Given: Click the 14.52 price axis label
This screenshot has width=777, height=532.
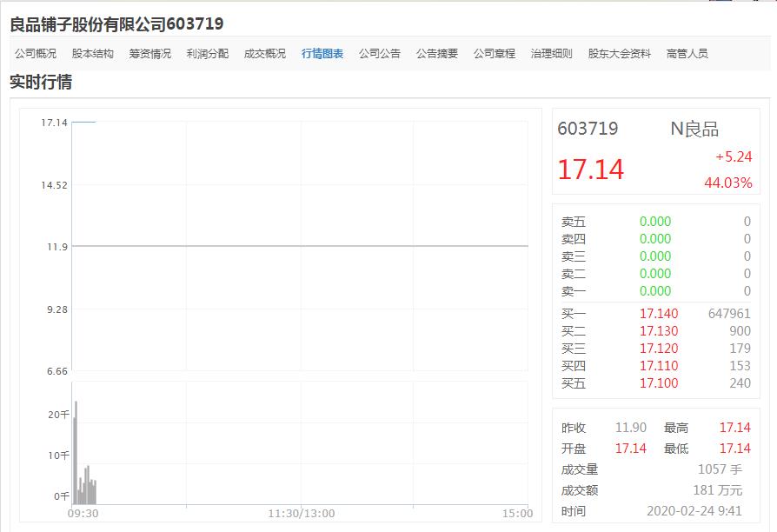Looking at the screenshot, I should tap(54, 185).
